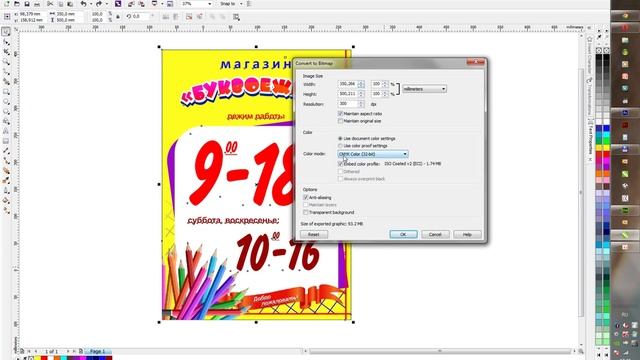Screen dimensions: 640x360
Task: Click the Open file icon
Action: tap(17, 4)
